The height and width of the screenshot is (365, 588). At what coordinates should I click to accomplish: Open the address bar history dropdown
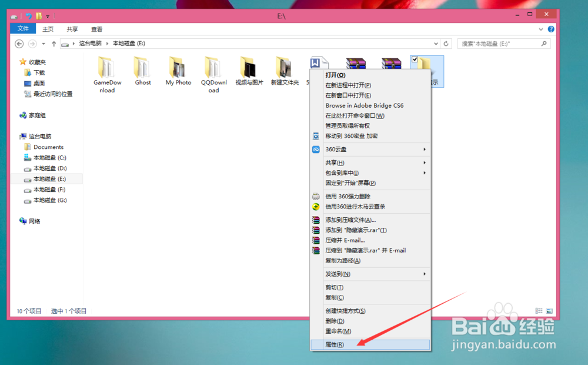tap(436, 44)
